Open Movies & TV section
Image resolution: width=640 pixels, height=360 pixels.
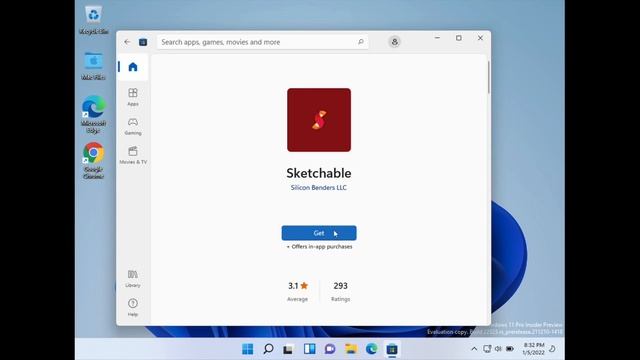(133, 155)
